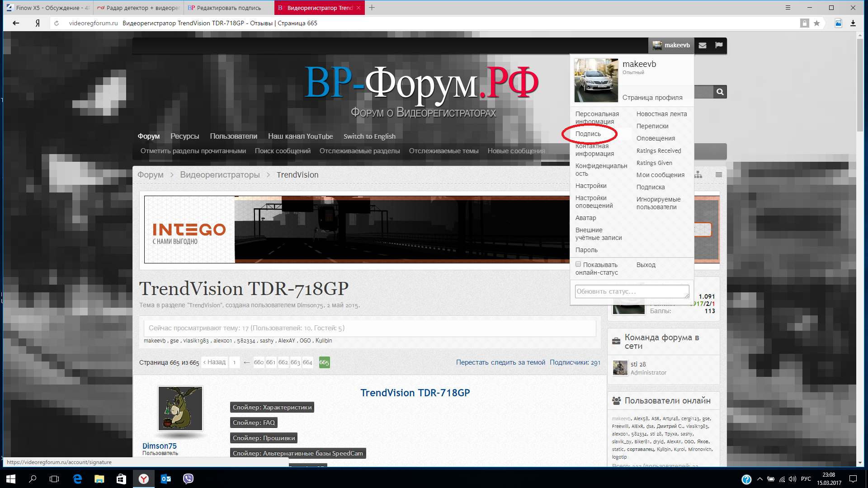Expand the Прошивки spoiler
This screenshot has height=488, width=868.
tap(264, 438)
